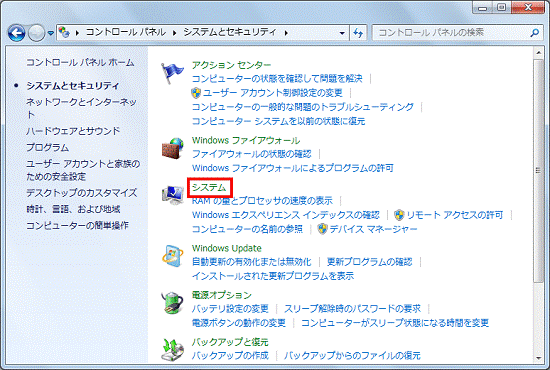Viewport: 550px width, 370px height.
Task: Go back with the blue back arrow
Action: [x=16, y=33]
